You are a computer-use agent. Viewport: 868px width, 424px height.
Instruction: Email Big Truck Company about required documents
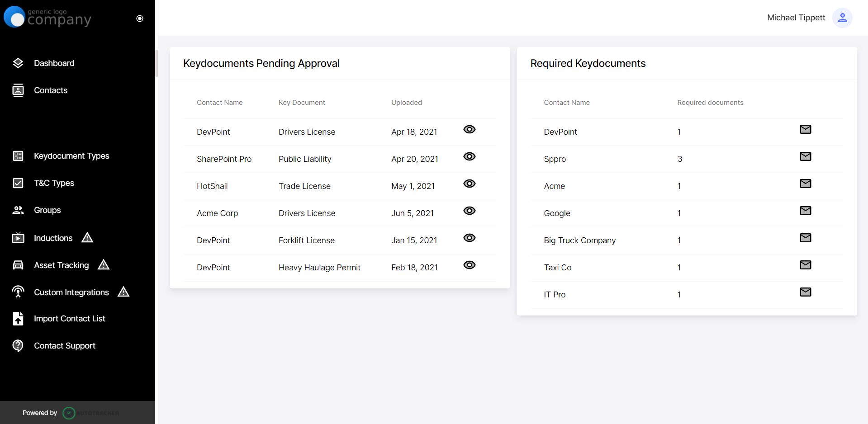click(x=805, y=238)
